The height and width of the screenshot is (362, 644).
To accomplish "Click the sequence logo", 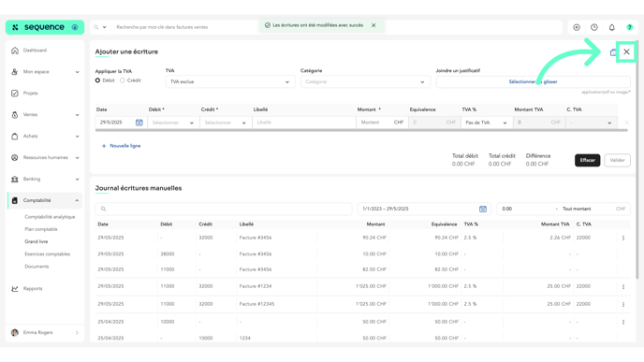I will coord(44,27).
